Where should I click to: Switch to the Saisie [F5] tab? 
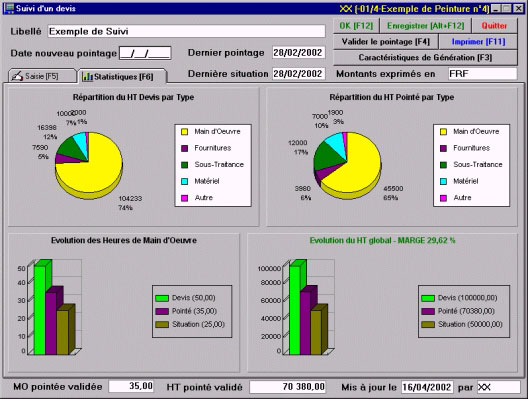42,76
